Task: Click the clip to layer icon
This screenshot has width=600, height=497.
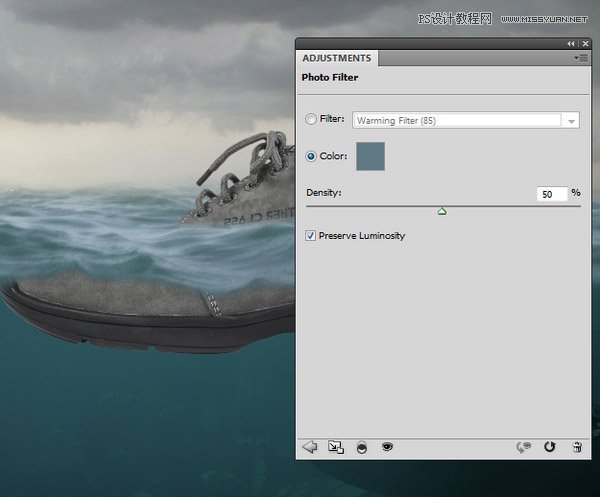Action: point(360,447)
